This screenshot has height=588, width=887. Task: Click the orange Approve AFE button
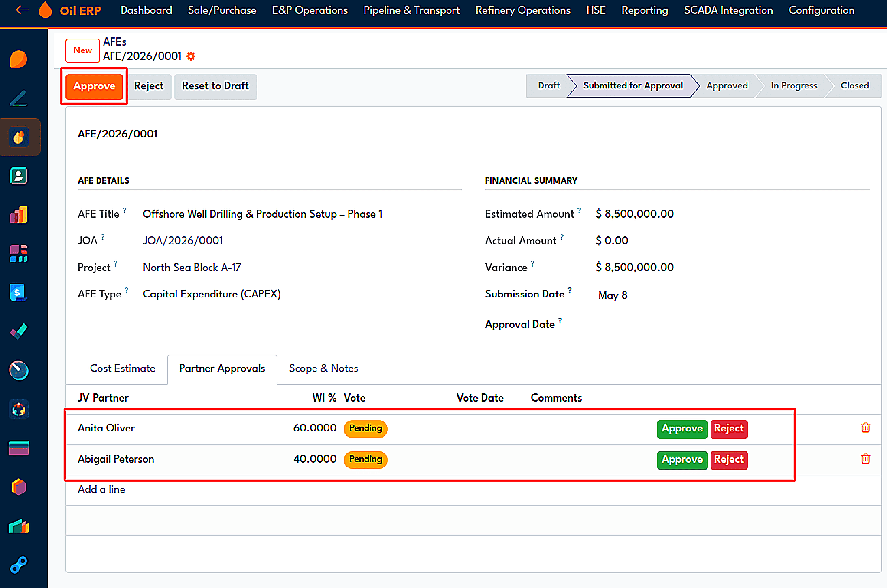(94, 86)
